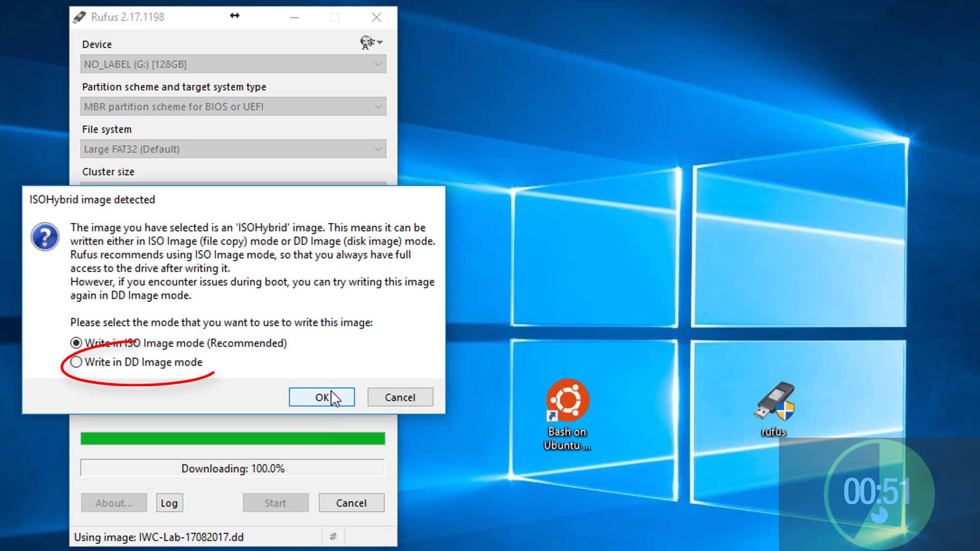This screenshot has width=980, height=551.
Task: Open the language dropdown arrow
Action: [x=380, y=42]
